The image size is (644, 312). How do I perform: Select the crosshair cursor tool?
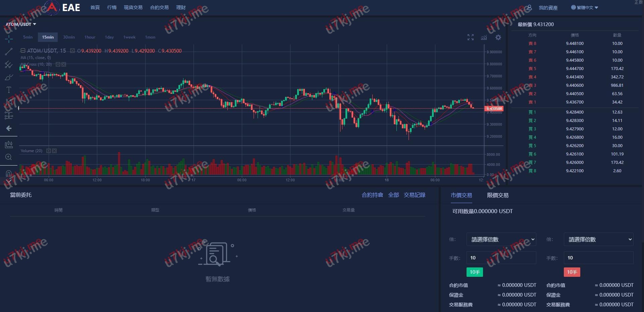coord(9,39)
